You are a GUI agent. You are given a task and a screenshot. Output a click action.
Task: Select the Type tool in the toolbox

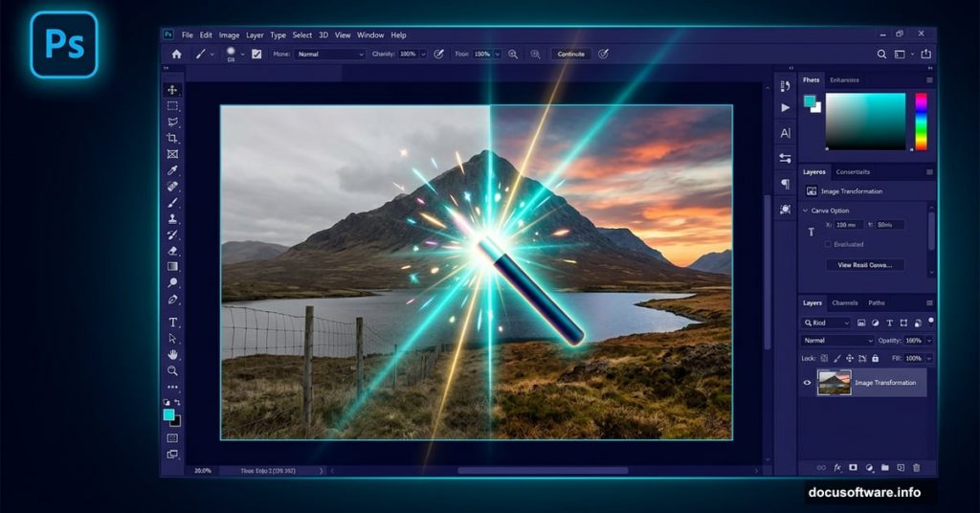172,323
